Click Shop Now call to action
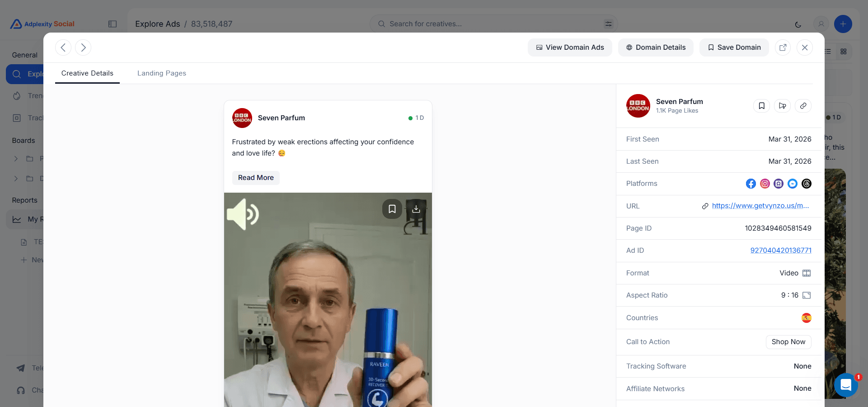 (x=788, y=342)
